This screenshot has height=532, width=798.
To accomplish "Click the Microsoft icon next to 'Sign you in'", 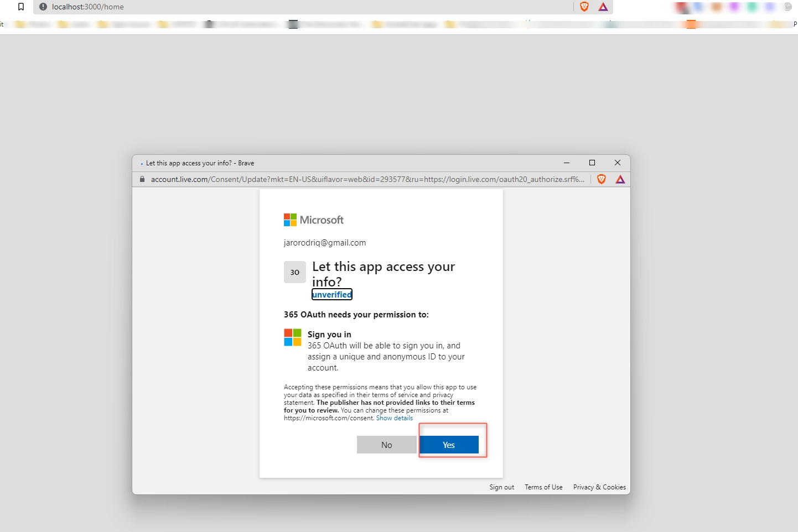I will point(292,337).
